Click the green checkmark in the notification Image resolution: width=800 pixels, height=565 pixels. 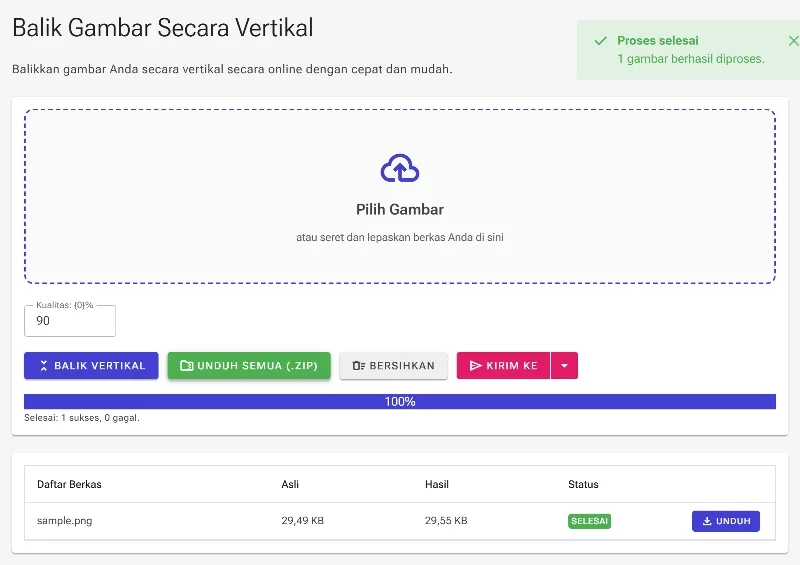click(601, 41)
